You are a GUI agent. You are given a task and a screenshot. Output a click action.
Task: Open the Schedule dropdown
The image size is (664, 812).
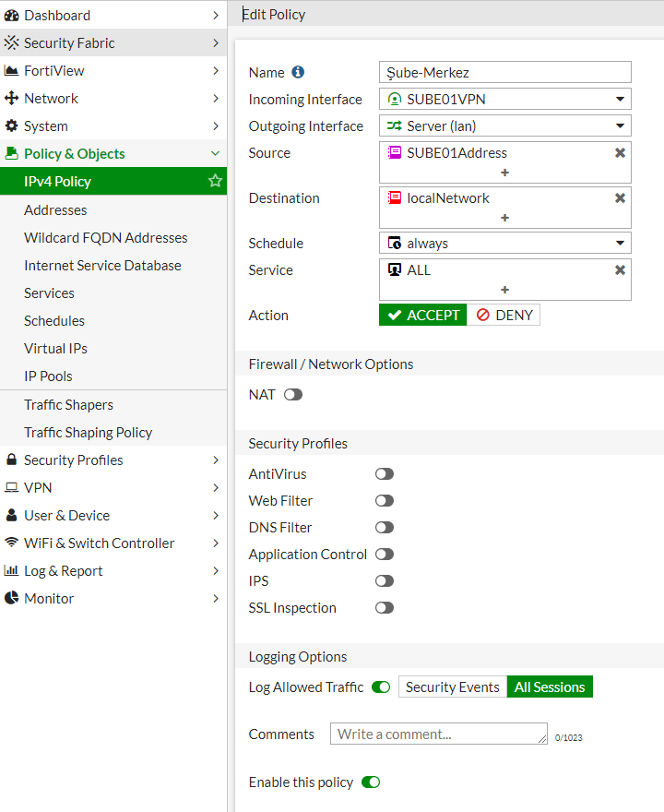coord(504,243)
